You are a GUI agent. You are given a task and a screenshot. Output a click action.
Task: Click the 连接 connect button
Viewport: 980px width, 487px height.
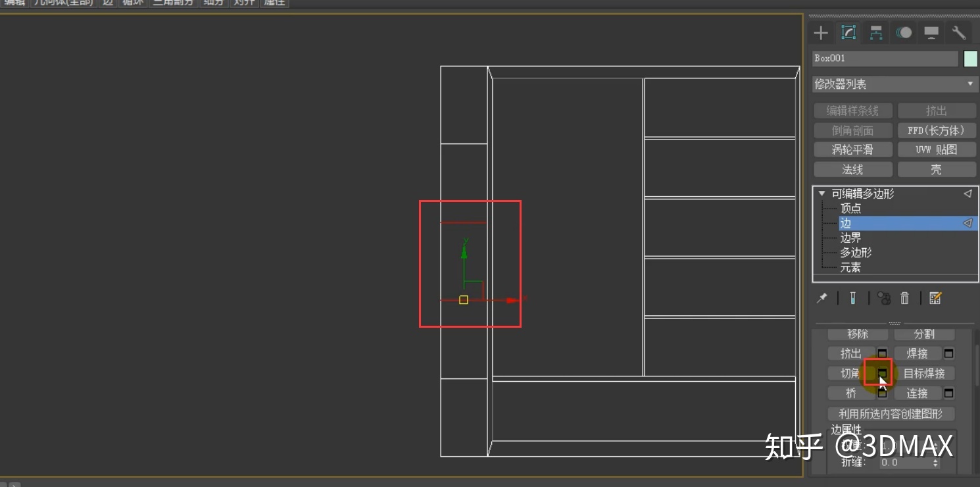point(918,393)
